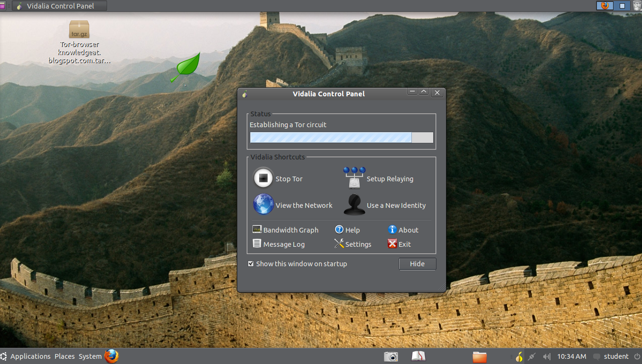Click the Firefox workspace icon in top panel

tap(605, 6)
